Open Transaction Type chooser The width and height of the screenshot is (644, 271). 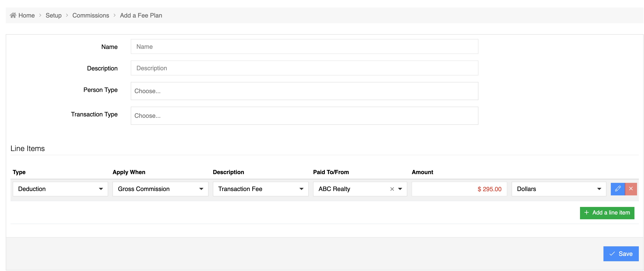(304, 116)
